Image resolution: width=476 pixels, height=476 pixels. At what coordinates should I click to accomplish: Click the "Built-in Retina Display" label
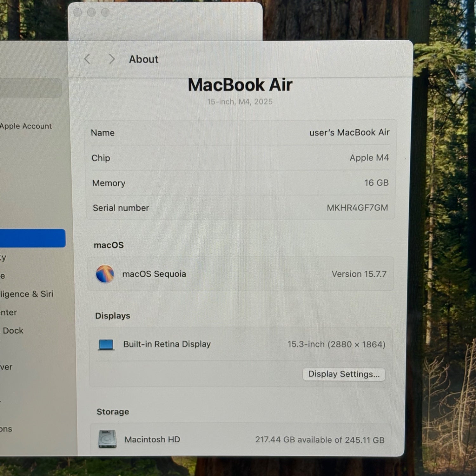167,344
